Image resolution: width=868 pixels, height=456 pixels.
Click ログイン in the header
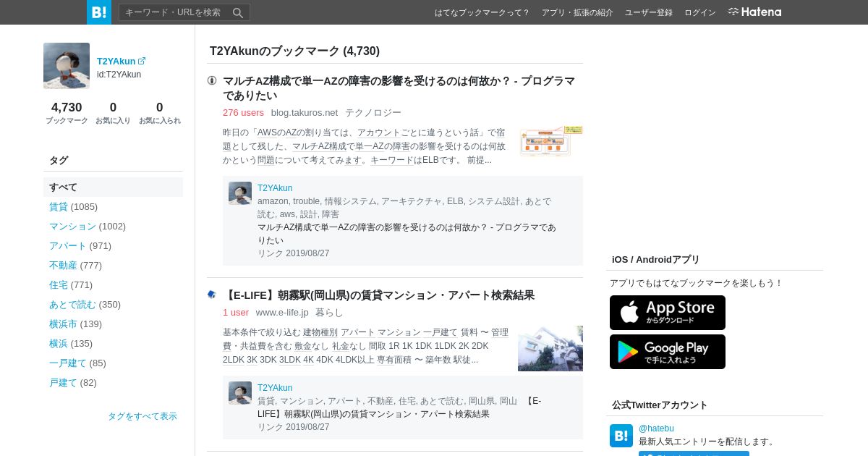click(x=700, y=12)
